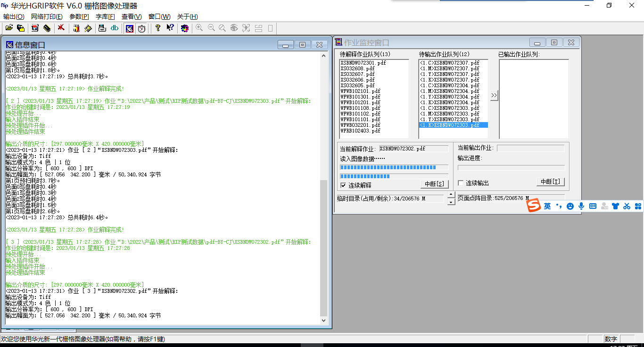Open the 关于(H) menu
The image size is (644, 347).
point(188,17)
